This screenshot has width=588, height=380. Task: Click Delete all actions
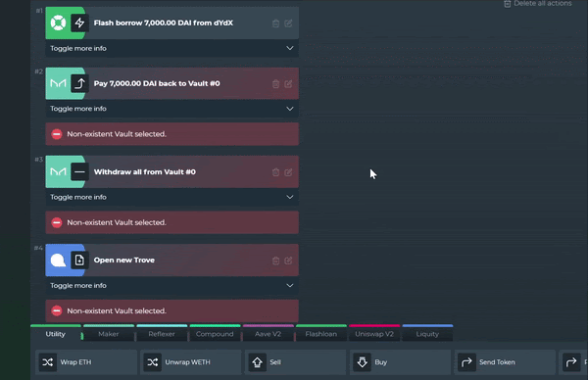[x=538, y=4]
